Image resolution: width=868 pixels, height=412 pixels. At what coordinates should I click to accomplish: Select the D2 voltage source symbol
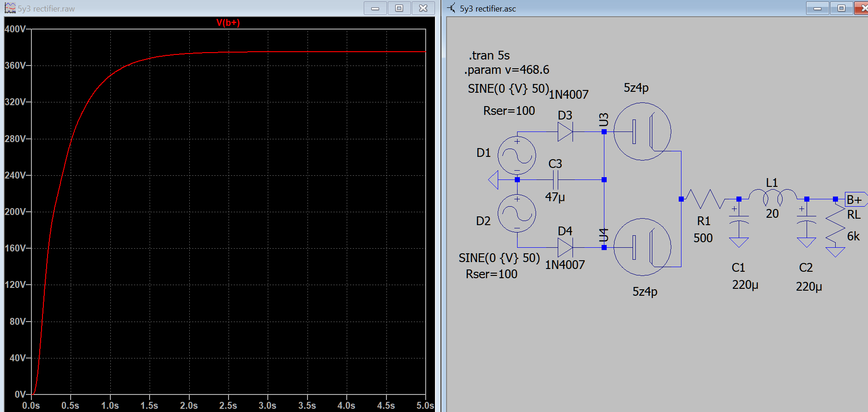(x=517, y=213)
